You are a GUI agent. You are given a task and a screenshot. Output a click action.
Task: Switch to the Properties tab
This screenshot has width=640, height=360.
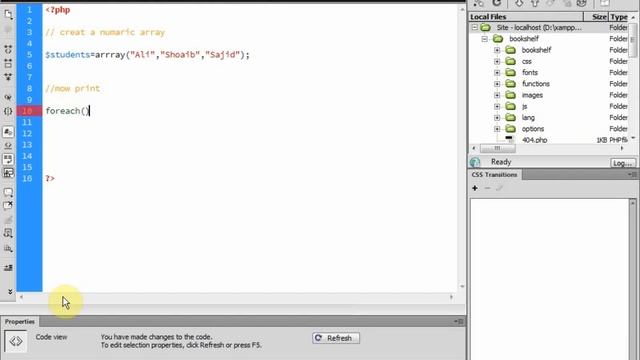pos(20,322)
